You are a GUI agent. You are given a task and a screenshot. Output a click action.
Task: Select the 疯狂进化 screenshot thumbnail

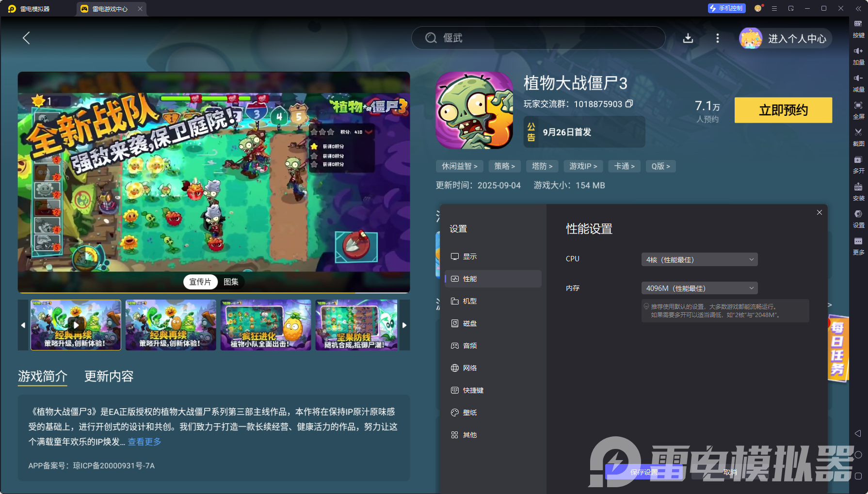click(x=266, y=325)
